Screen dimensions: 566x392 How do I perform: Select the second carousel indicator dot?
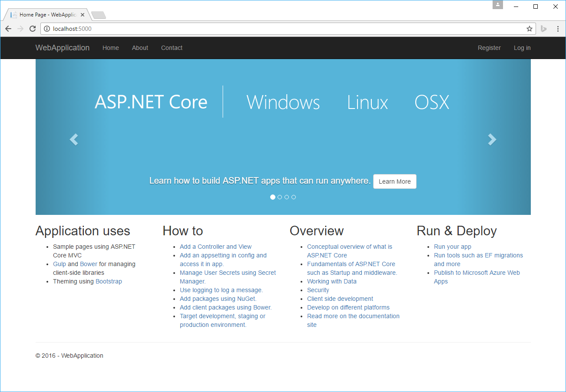click(280, 197)
